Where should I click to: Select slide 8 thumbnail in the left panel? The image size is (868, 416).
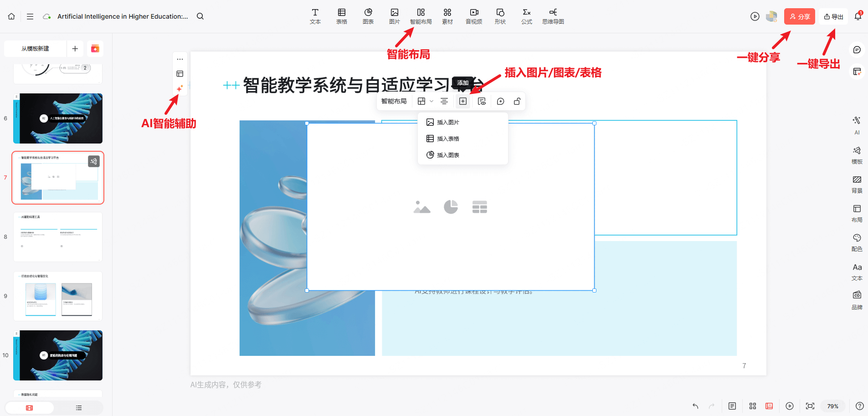pyautogui.click(x=57, y=237)
